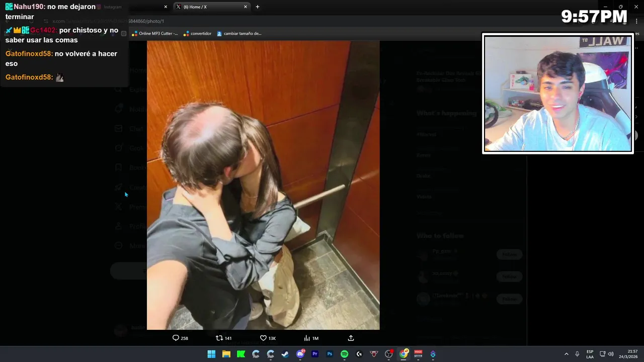This screenshot has width=644, height=362.
Task: Open the Windows Start menu
Action: [211, 354]
